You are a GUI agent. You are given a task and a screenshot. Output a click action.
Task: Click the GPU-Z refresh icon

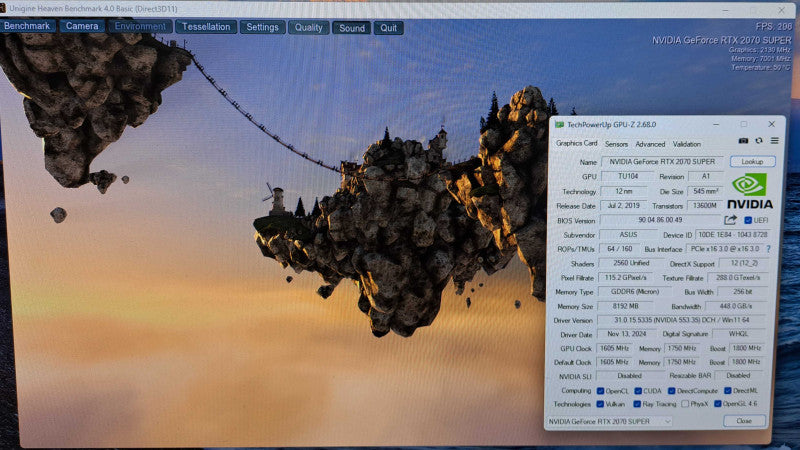(x=759, y=141)
